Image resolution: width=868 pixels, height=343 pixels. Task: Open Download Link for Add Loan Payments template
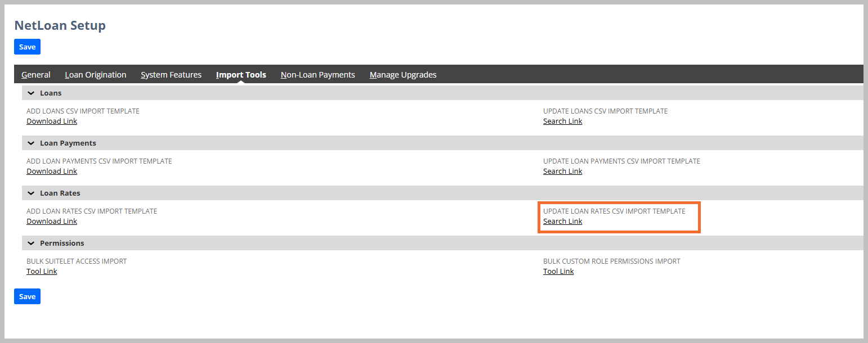pos(52,171)
